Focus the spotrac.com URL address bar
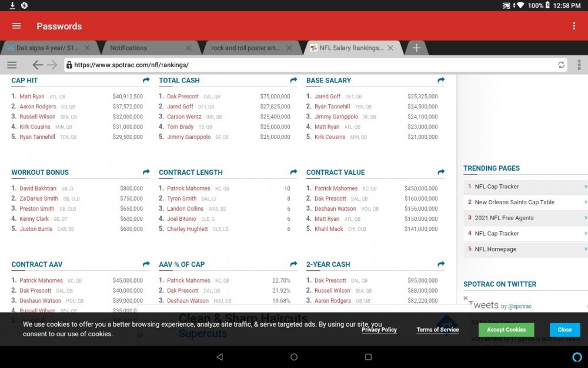 click(x=315, y=65)
